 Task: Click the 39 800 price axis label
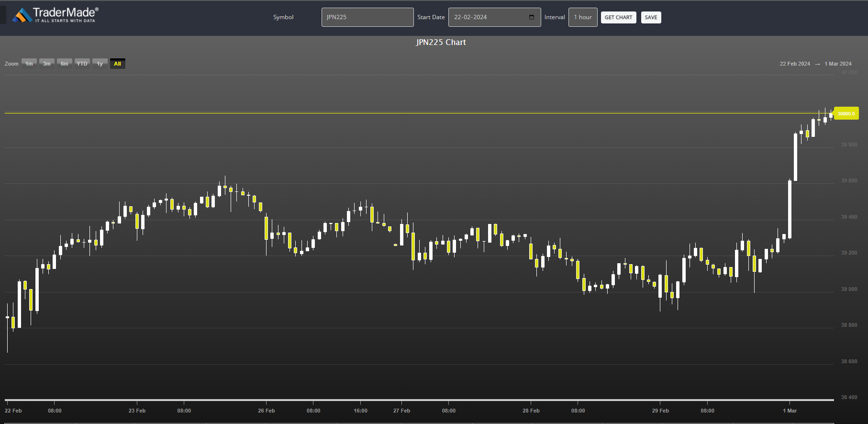coord(849,145)
